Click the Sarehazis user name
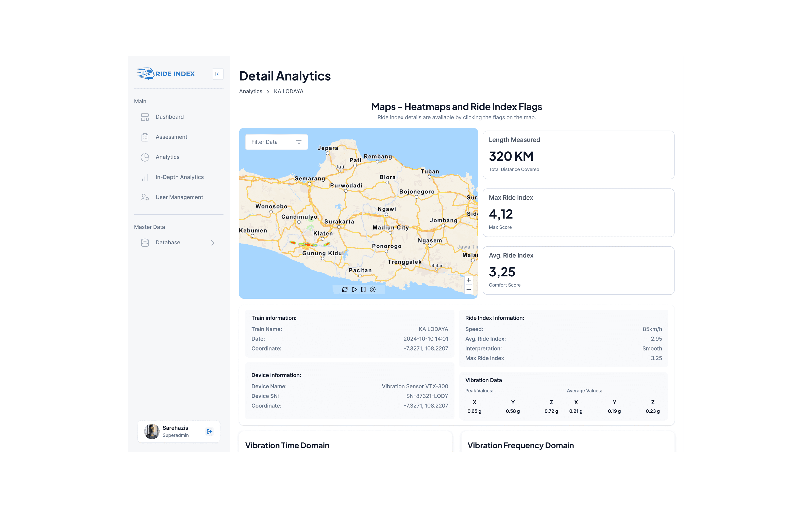 coord(175,428)
